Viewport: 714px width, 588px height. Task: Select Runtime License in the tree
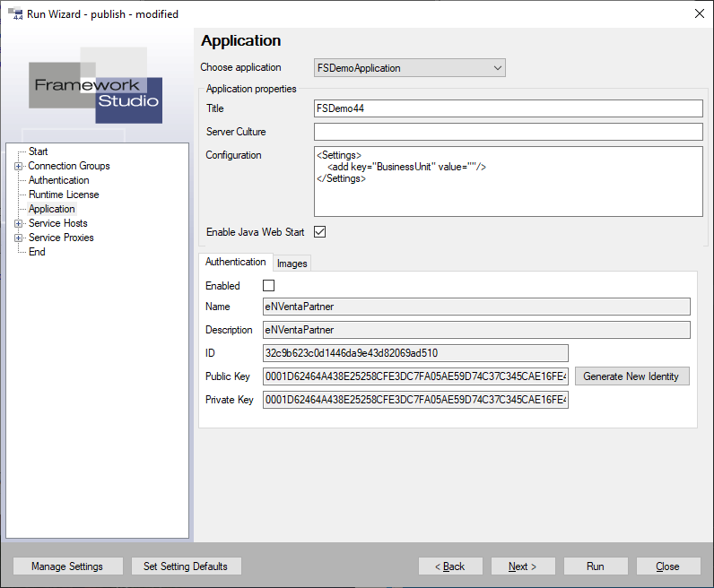pyautogui.click(x=64, y=195)
